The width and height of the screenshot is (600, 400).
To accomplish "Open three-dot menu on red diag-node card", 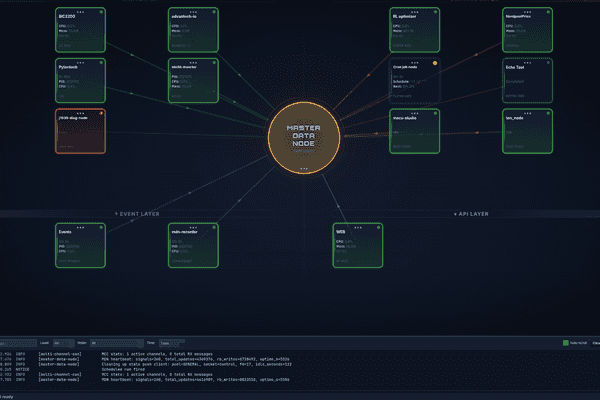I will [80, 113].
